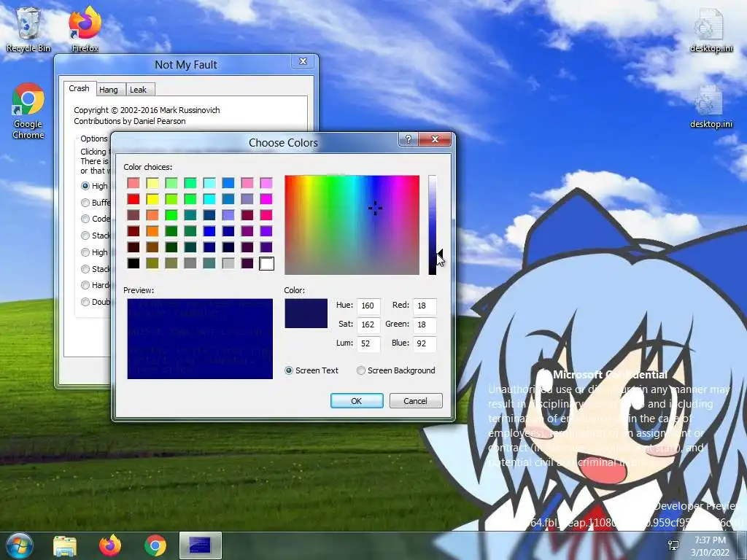
Task: Click the dark navy Color preview box
Action: coord(306,314)
